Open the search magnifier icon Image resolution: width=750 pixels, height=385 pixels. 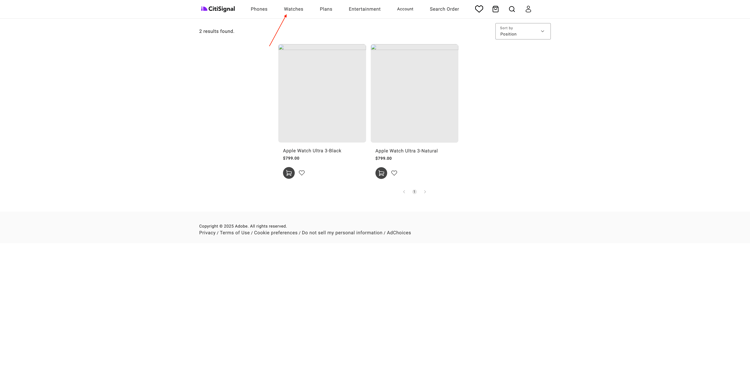click(512, 9)
